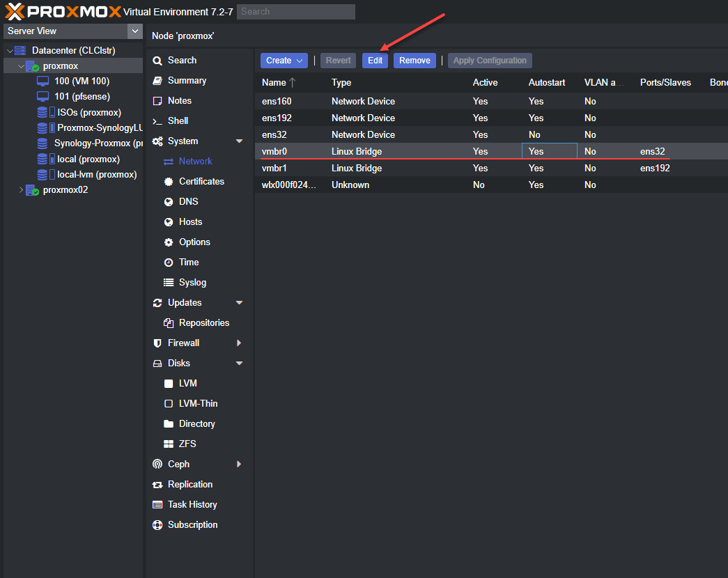Screen dimensions: 728x578
Task: Click the Remove button
Action: click(x=415, y=61)
